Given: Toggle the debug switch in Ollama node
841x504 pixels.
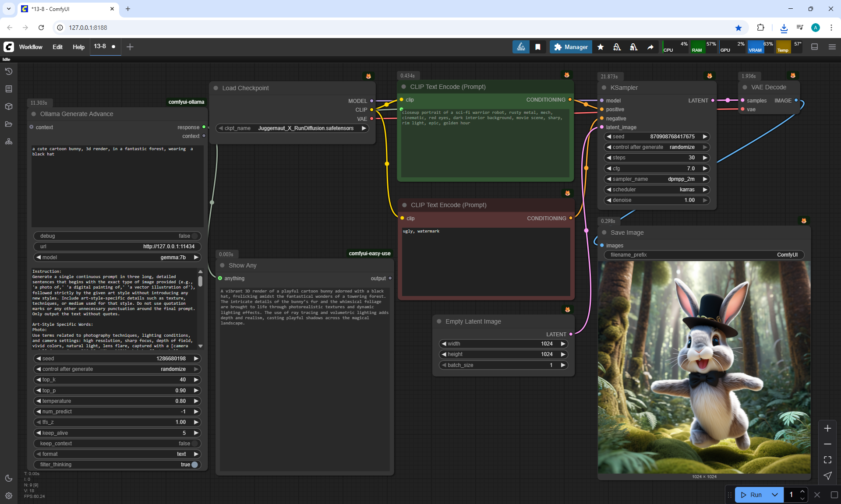Looking at the screenshot, I should (194, 236).
